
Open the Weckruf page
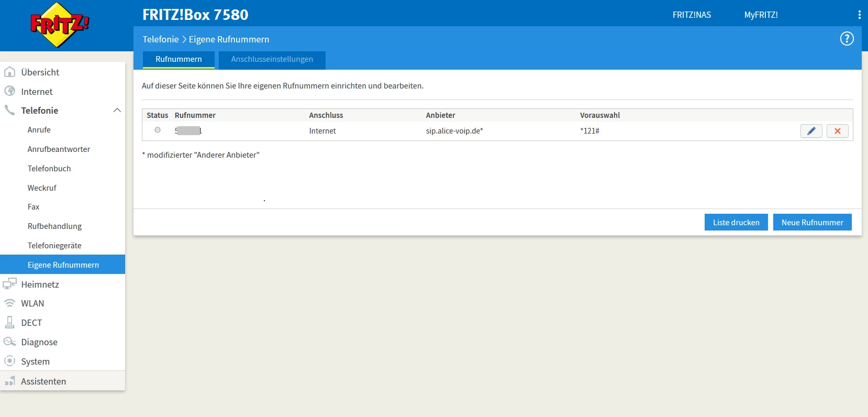[x=42, y=188]
